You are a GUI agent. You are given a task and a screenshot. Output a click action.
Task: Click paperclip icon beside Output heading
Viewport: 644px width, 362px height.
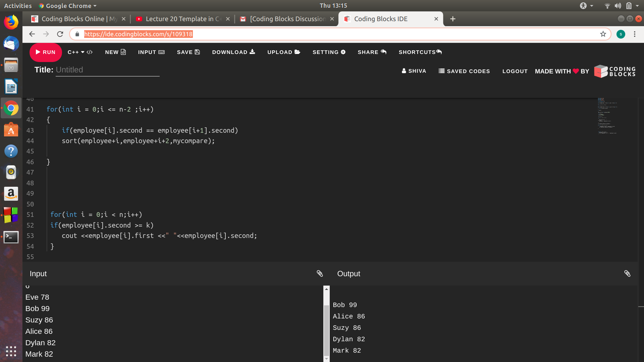click(627, 274)
